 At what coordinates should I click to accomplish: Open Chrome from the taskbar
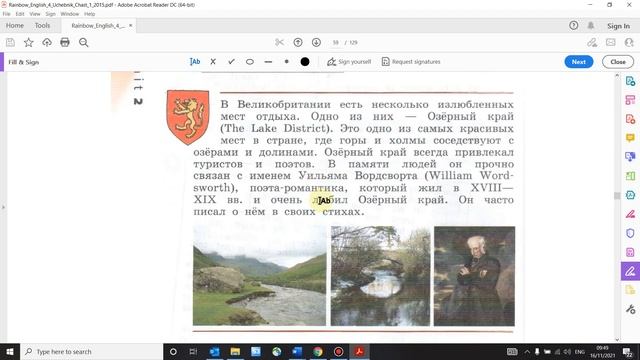coord(318,351)
